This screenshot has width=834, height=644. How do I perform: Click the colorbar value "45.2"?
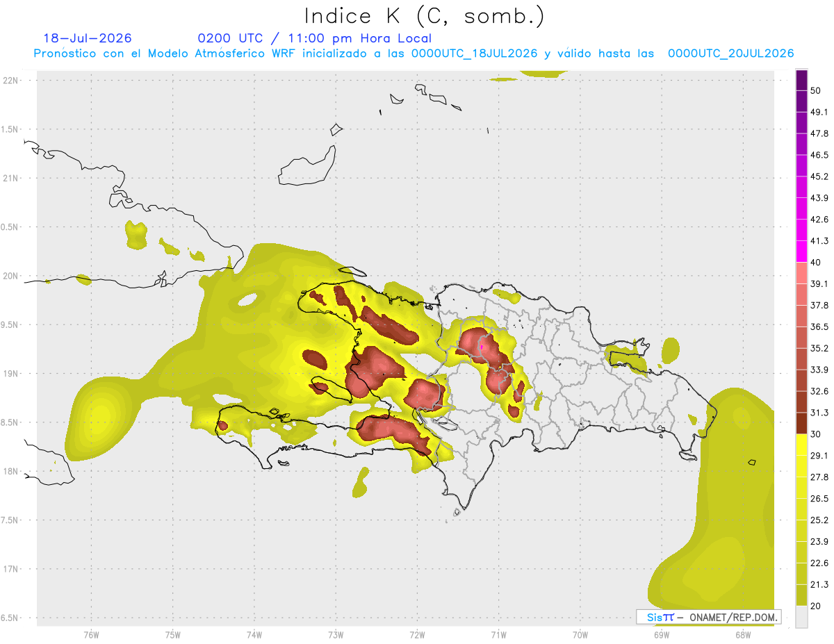click(x=819, y=176)
